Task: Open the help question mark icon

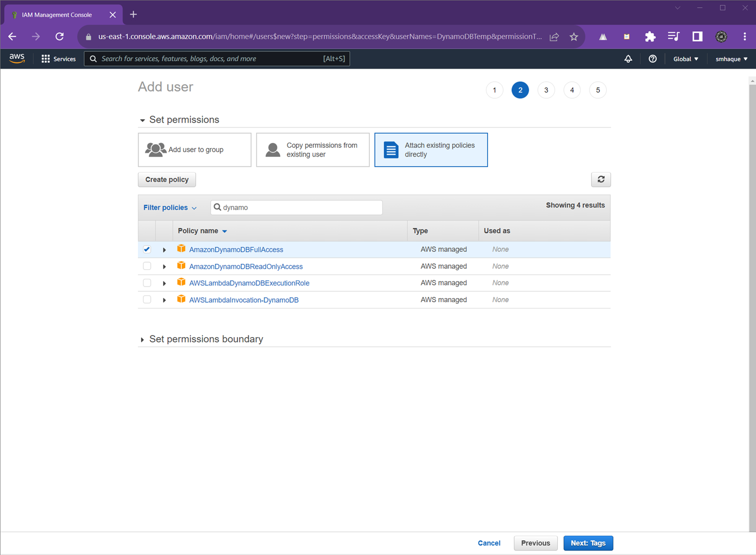Action: tap(652, 59)
